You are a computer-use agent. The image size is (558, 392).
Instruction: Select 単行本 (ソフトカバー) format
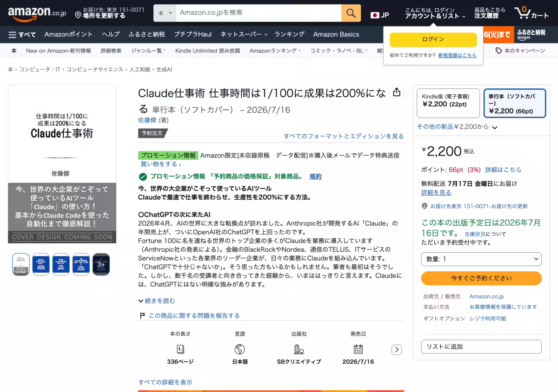click(515, 103)
